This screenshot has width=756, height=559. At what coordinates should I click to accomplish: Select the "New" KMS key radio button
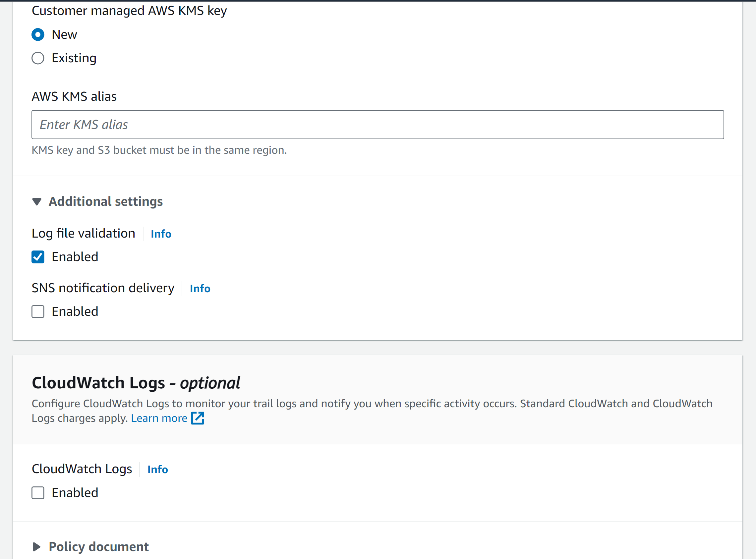(38, 34)
